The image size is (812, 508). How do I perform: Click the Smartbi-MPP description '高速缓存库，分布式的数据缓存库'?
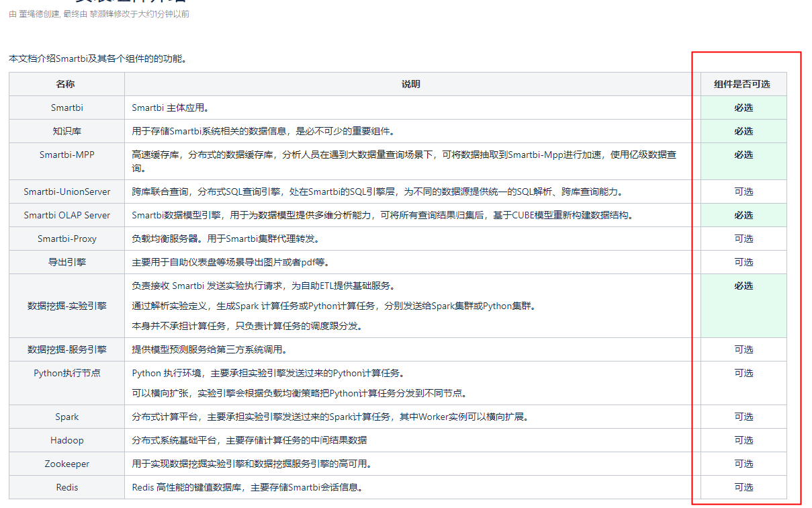pyautogui.click(x=404, y=161)
